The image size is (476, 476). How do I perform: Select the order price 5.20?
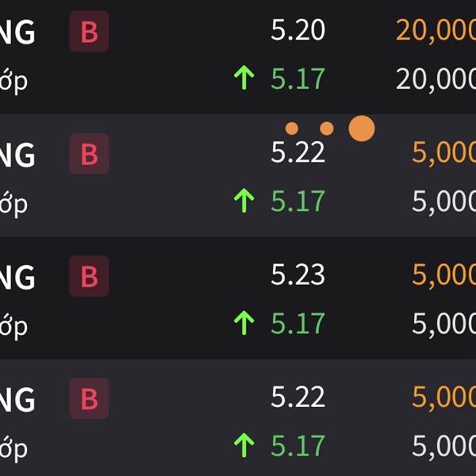pos(297,30)
